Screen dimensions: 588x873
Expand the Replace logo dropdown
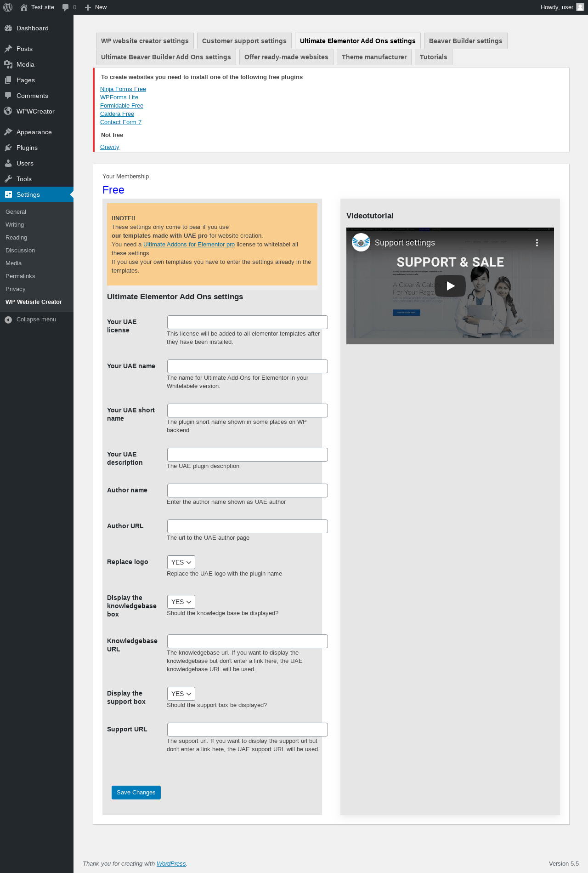[181, 562]
